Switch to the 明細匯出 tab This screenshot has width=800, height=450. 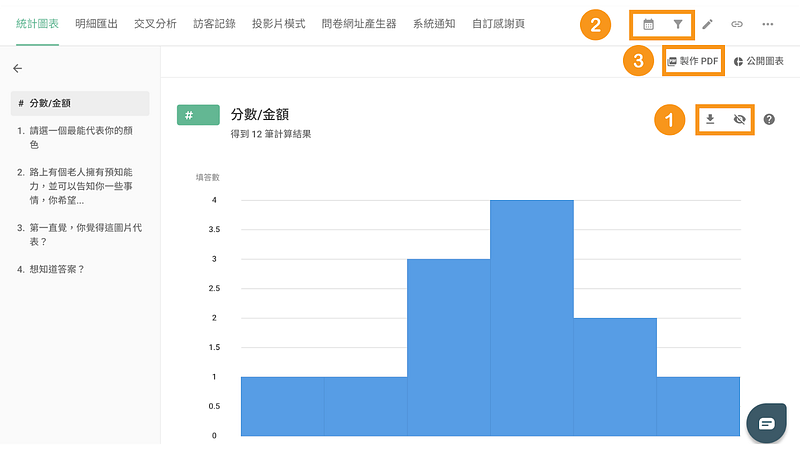pyautogui.click(x=96, y=23)
